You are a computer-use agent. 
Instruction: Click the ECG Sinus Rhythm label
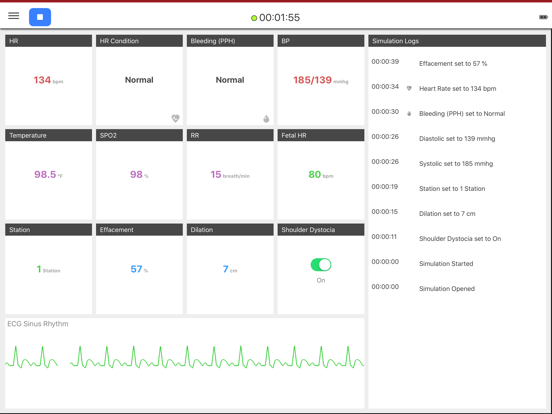(38, 324)
